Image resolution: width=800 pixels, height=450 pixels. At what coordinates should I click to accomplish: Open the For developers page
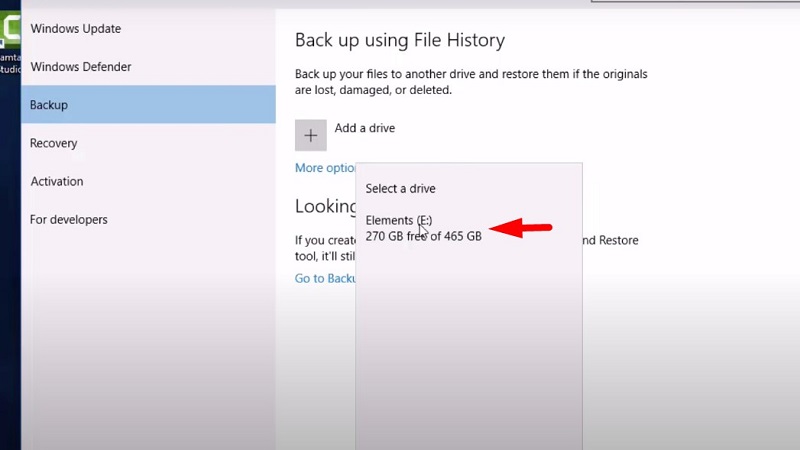(69, 219)
